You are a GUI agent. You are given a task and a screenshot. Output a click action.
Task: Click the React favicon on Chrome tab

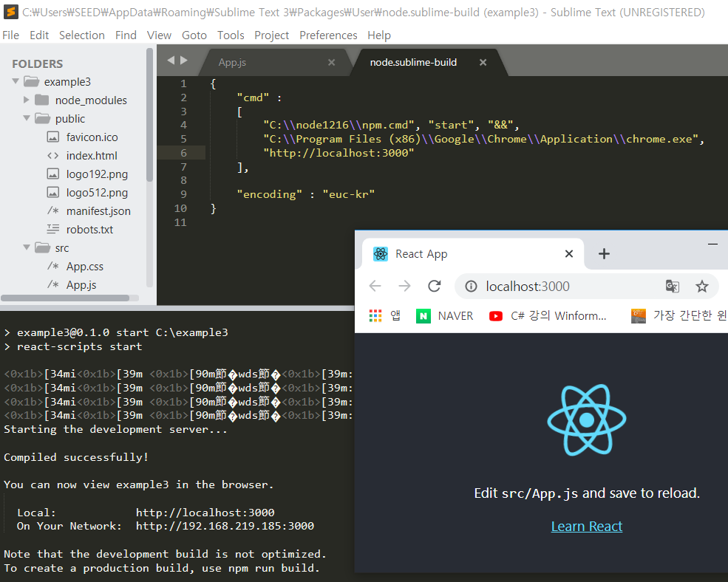pos(380,254)
